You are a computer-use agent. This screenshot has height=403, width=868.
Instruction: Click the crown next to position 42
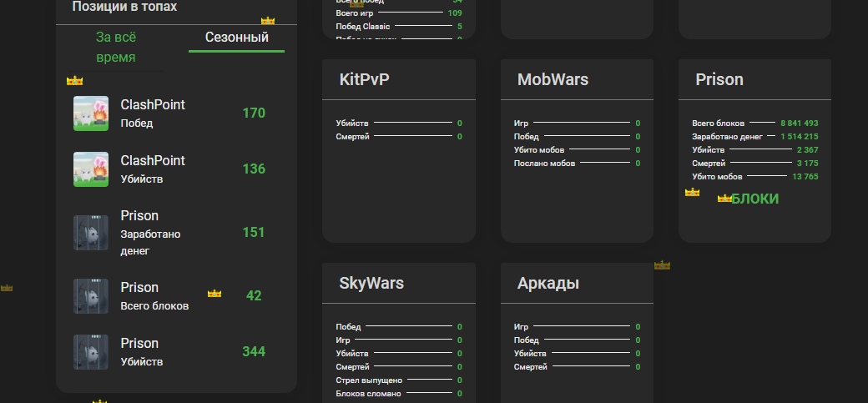pos(214,294)
